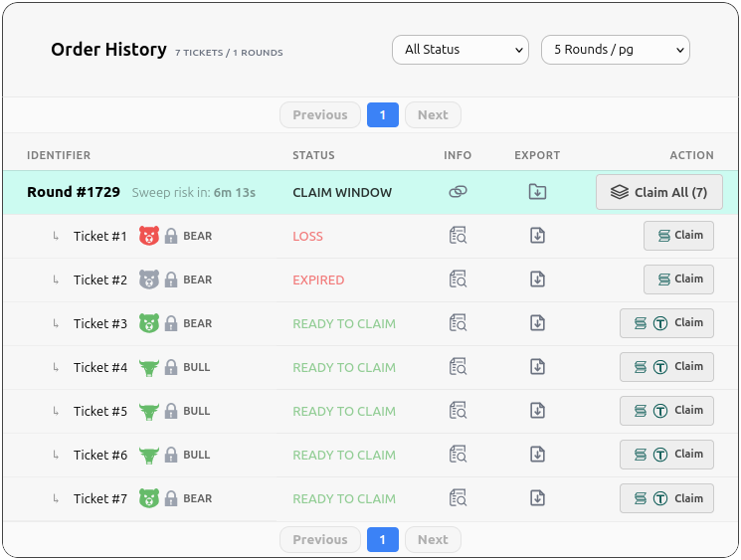Click the green bull icon on Ticket #5

click(149, 411)
